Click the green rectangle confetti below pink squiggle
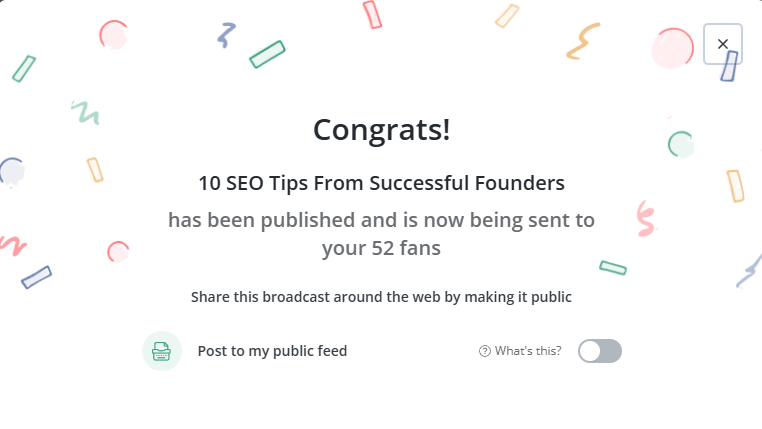This screenshot has width=762, height=429. [613, 267]
